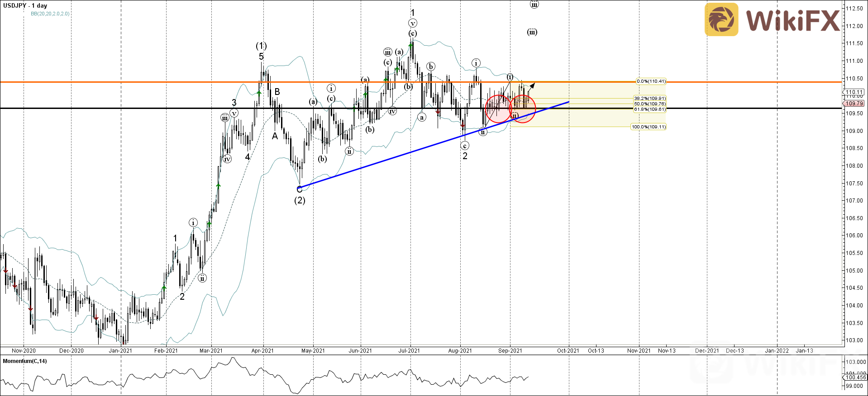Click the WikiFX brand text

pyautogui.click(x=792, y=20)
